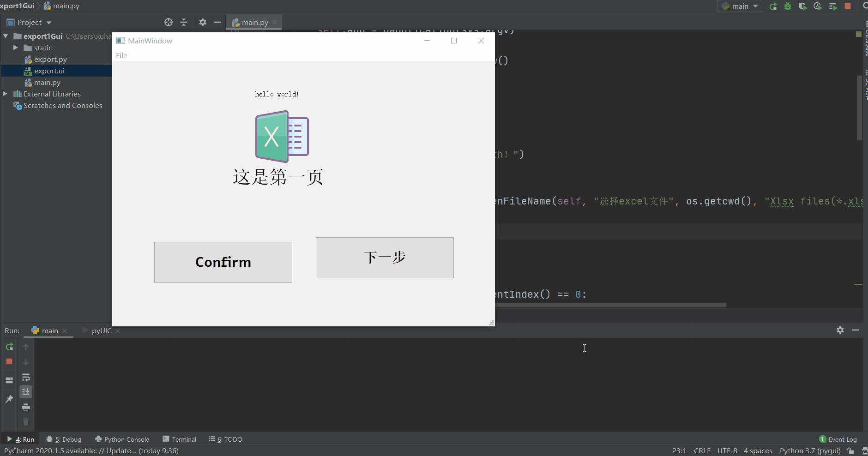Expand the static folder

click(16, 48)
